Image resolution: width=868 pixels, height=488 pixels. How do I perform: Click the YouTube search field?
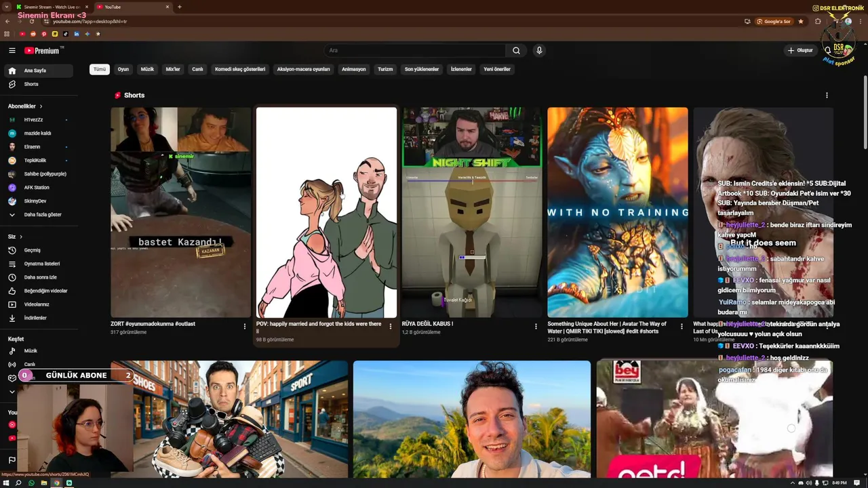[x=414, y=50]
